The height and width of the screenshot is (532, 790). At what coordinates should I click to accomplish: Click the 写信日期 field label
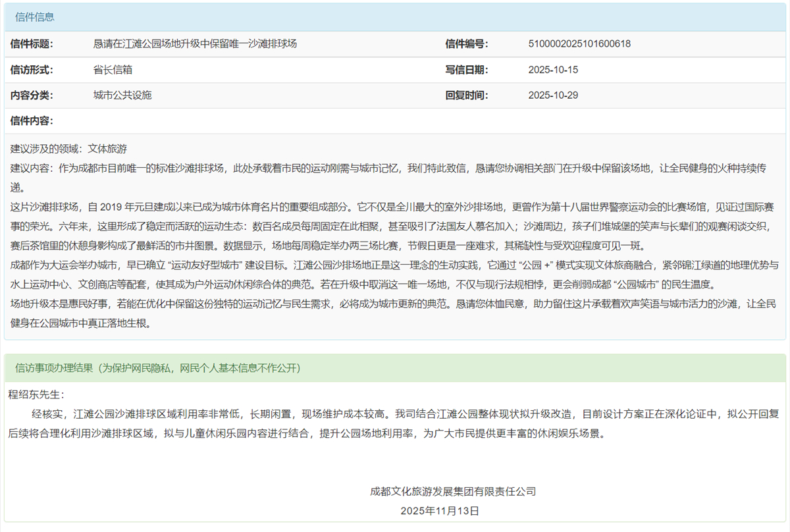click(466, 70)
